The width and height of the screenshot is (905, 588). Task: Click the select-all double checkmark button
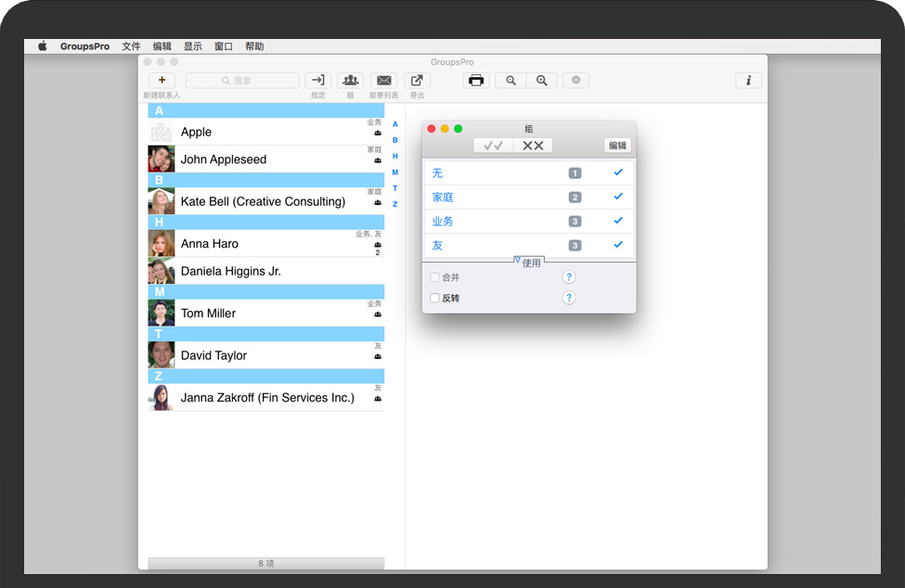coord(493,146)
